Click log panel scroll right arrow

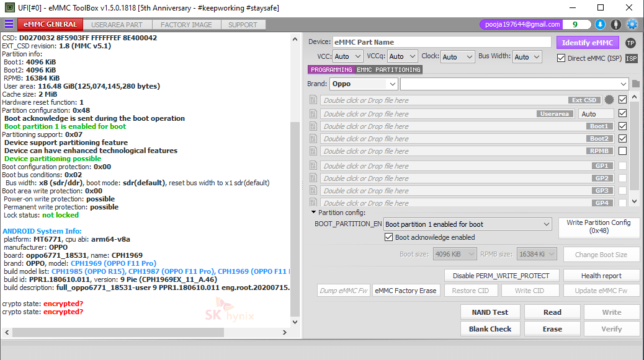click(x=285, y=333)
